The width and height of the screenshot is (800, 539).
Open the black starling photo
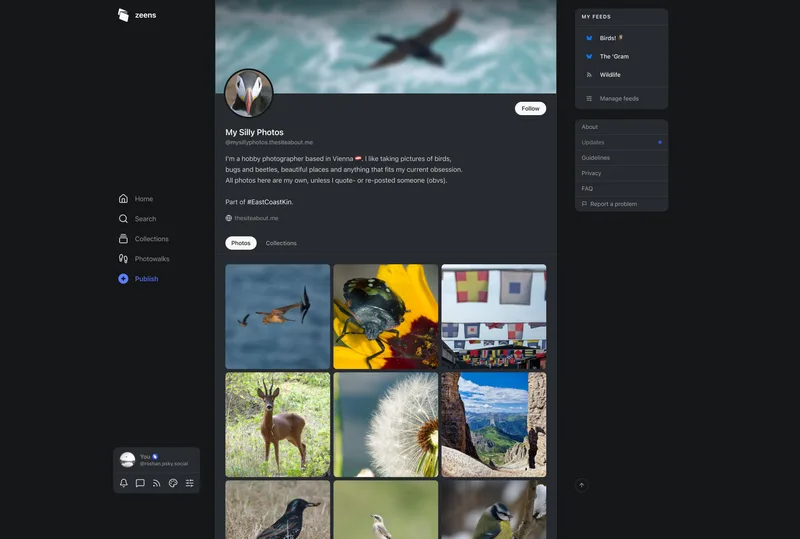point(278,509)
